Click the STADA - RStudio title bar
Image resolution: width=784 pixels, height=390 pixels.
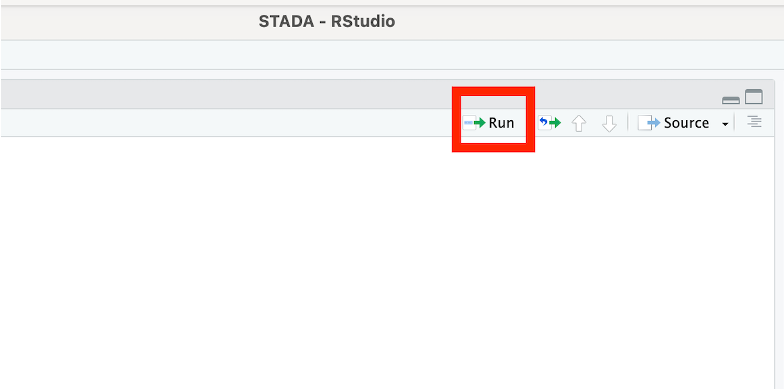326,22
